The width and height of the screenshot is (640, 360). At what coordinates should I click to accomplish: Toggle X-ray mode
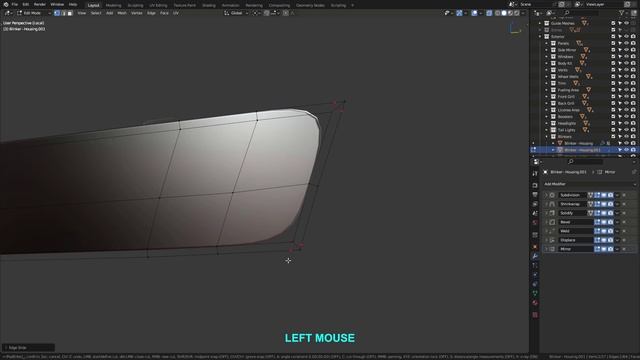(x=489, y=13)
